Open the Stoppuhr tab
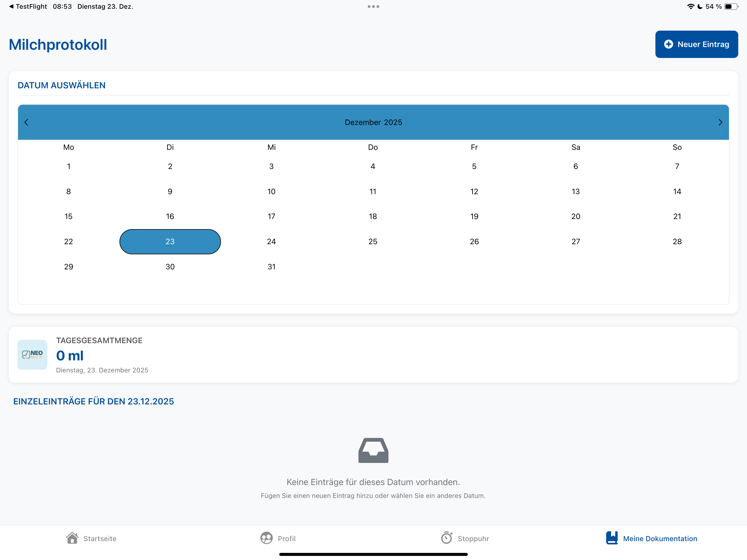The width and height of the screenshot is (747, 560). point(465,538)
